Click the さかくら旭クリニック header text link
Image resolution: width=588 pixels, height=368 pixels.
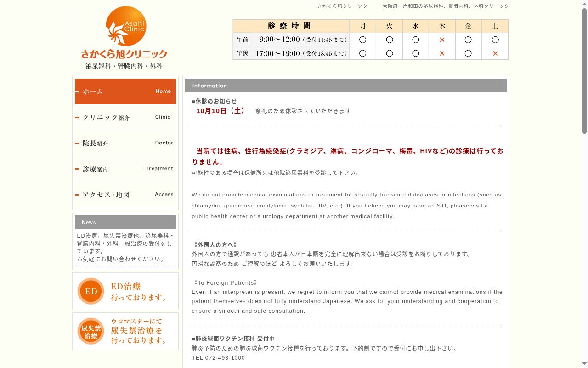pos(342,6)
